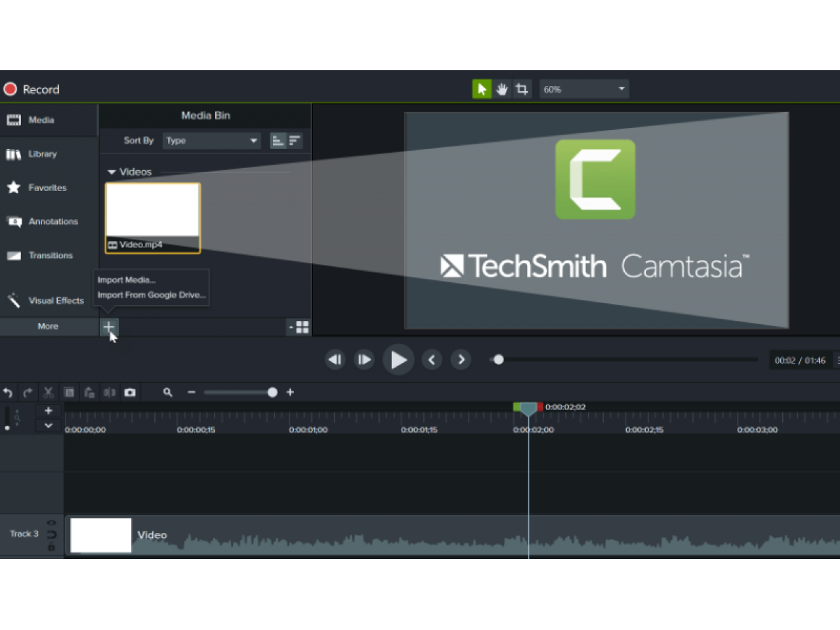Click the green playhead in-point handle
This screenshot has width=840, height=630.
[x=516, y=407]
